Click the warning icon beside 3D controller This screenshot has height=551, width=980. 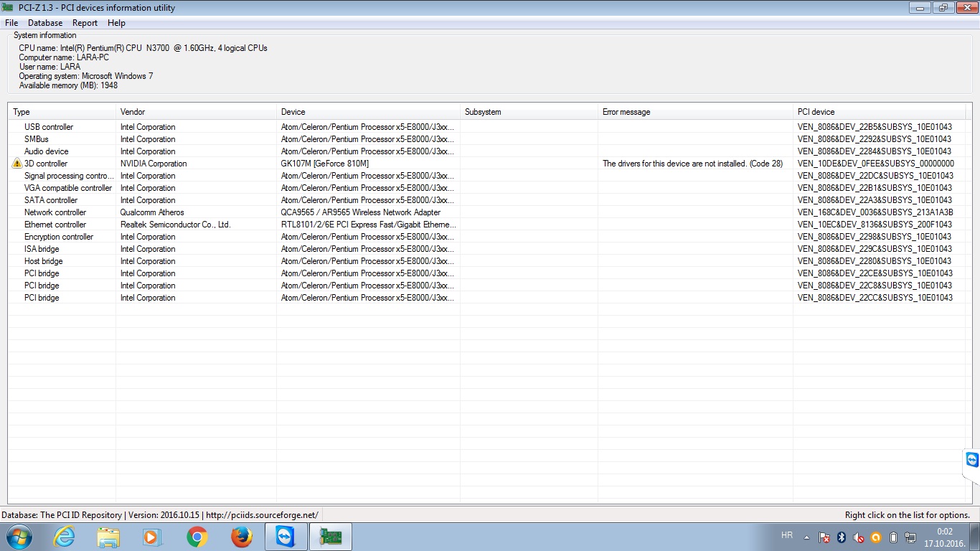17,164
